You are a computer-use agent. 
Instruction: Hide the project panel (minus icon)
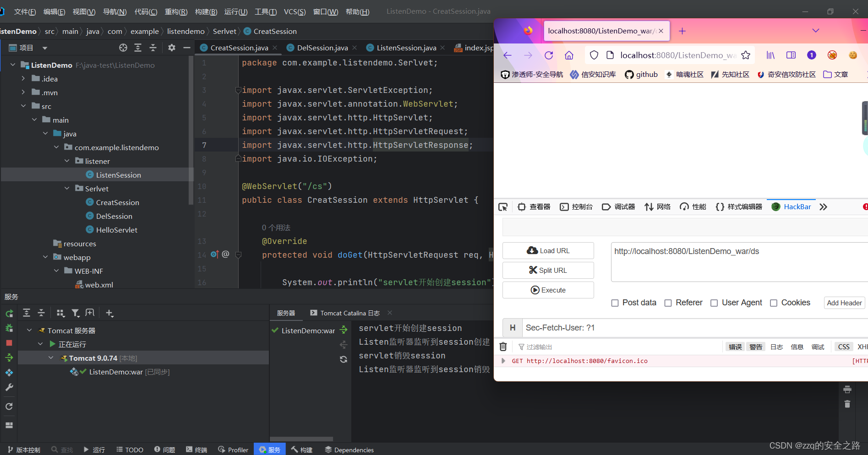pos(186,48)
